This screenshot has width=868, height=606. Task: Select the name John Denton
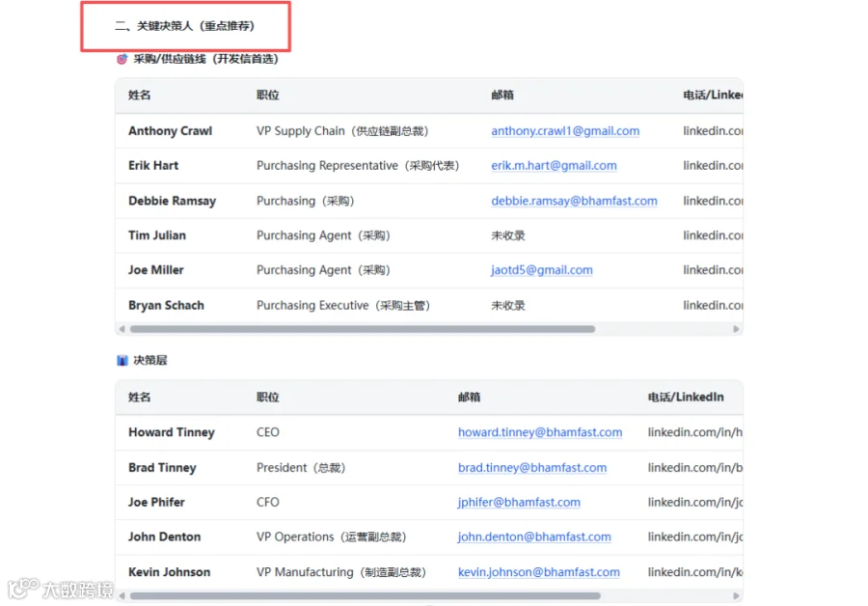click(164, 537)
